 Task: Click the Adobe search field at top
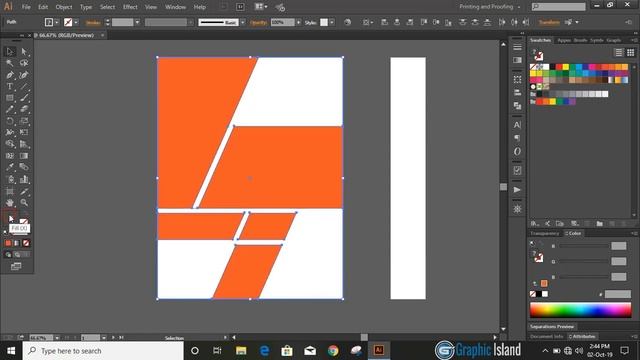[559, 7]
